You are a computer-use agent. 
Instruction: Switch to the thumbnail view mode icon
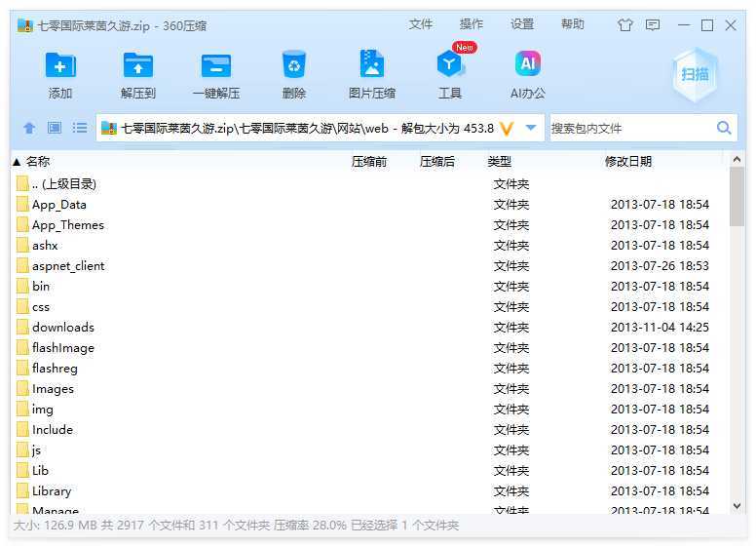click(x=55, y=128)
